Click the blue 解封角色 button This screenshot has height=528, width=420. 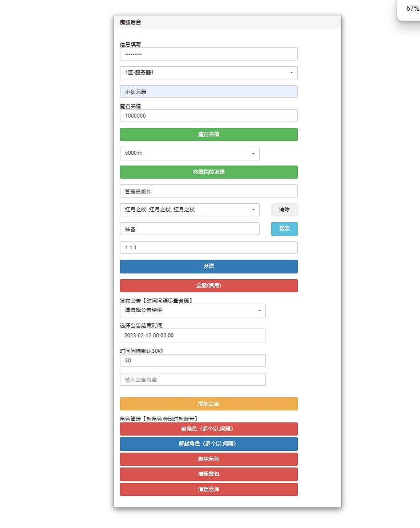point(209,444)
